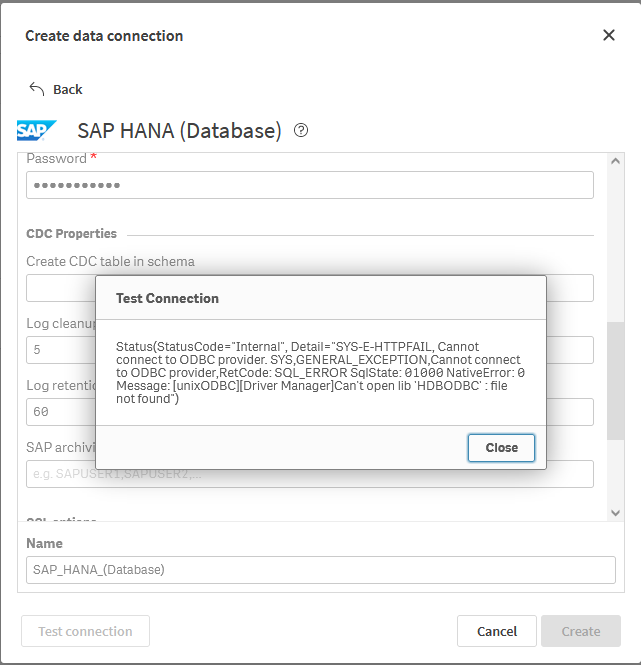This screenshot has height=665, width=641.
Task: Click the Cancel button
Action: coord(497,631)
